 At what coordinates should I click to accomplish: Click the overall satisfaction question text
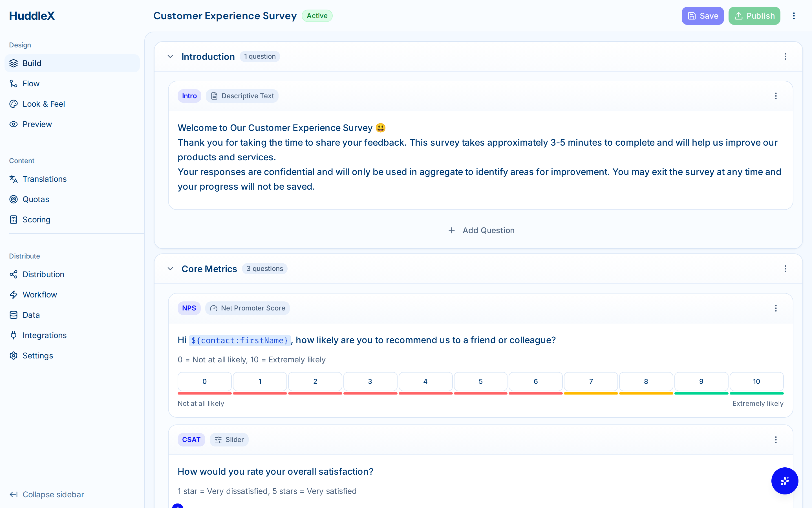pos(275,472)
